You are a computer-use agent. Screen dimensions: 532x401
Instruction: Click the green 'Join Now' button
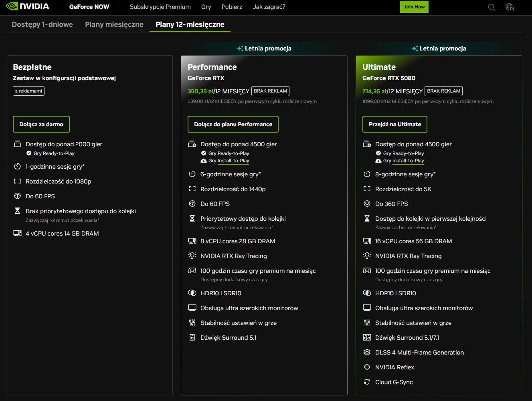coord(414,7)
